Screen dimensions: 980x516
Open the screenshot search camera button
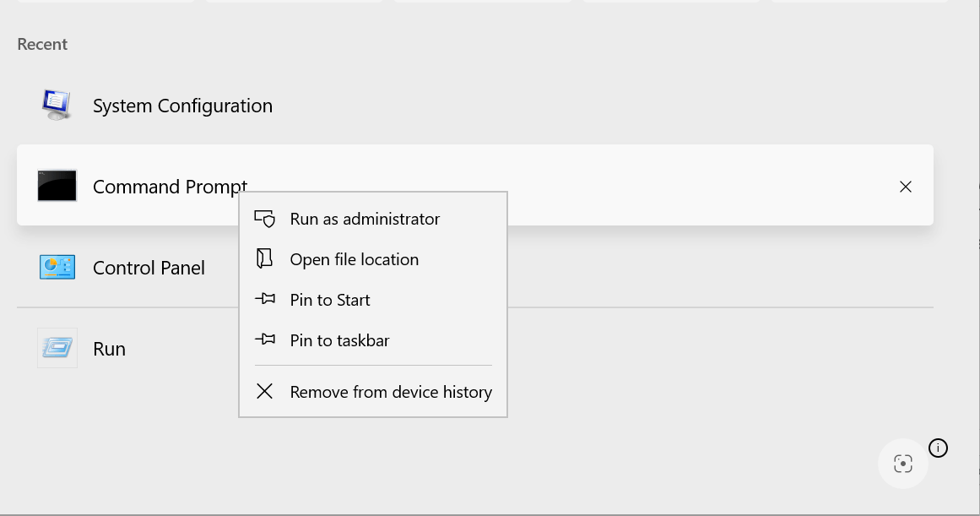click(x=902, y=464)
